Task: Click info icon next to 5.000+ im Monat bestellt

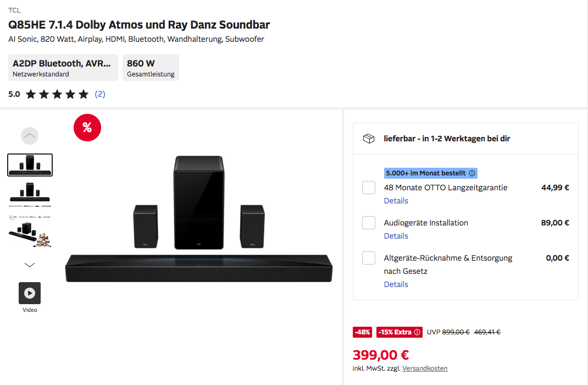Action: point(472,173)
